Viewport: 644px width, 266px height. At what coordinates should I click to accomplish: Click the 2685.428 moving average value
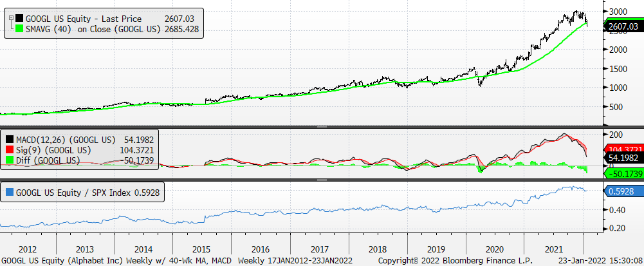click(x=181, y=29)
